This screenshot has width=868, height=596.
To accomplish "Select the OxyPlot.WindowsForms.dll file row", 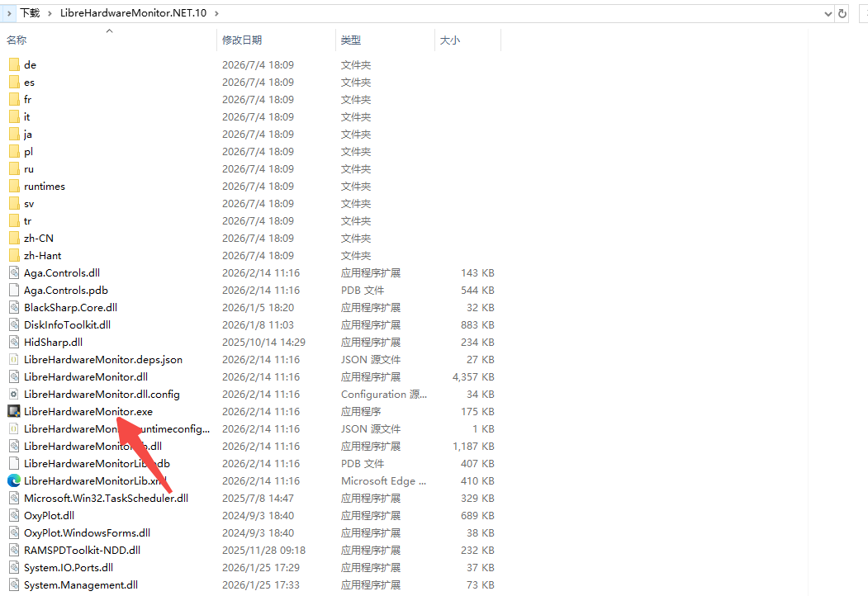I will tap(252, 533).
